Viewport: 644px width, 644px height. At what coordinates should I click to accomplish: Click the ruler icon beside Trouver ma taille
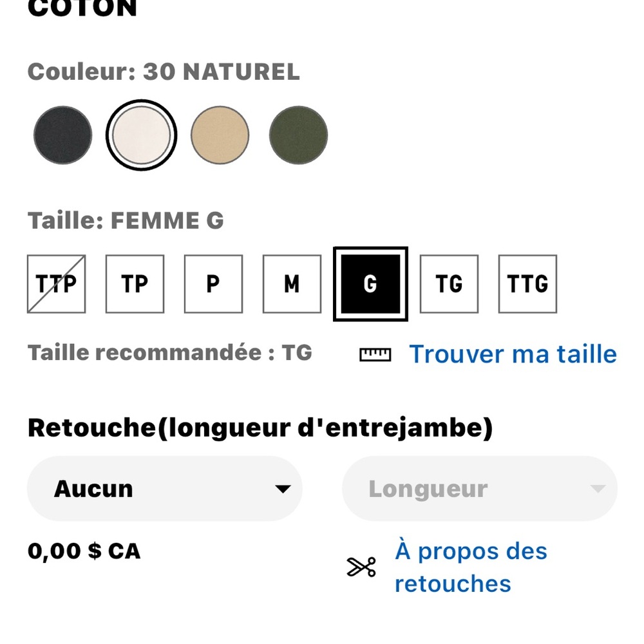click(x=375, y=354)
